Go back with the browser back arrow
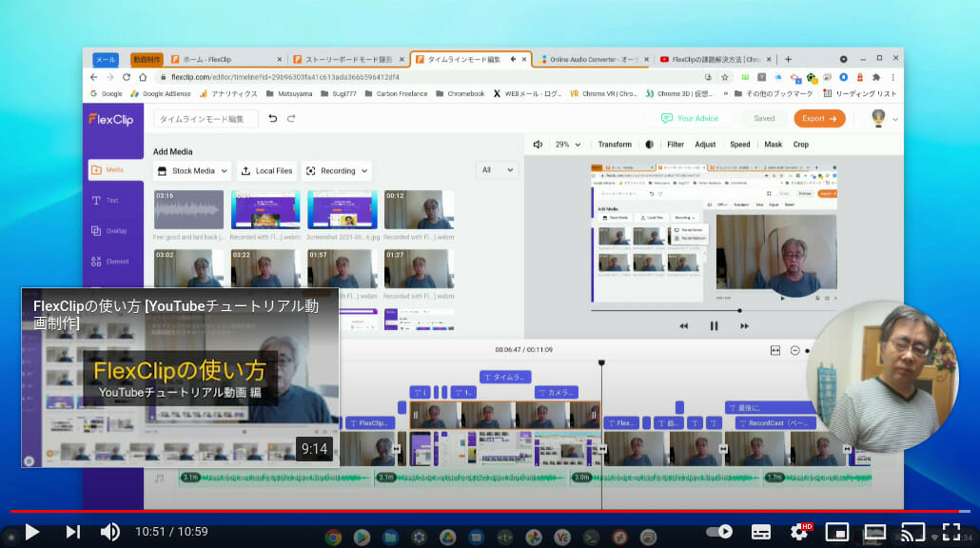The height and width of the screenshot is (548, 980). pyautogui.click(x=94, y=77)
